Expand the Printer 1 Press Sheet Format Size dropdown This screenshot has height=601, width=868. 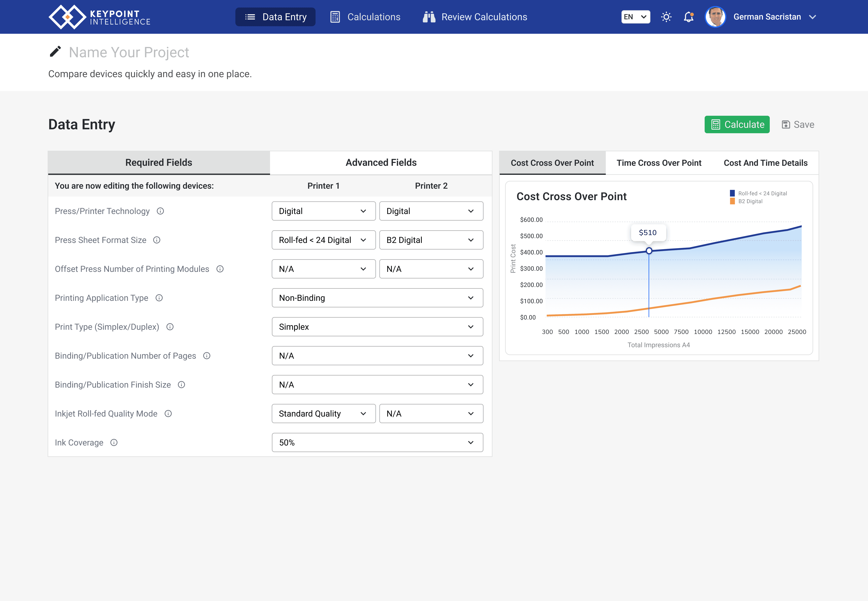pyautogui.click(x=323, y=240)
